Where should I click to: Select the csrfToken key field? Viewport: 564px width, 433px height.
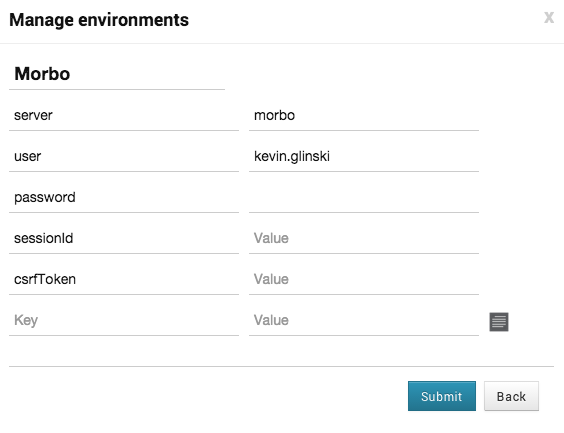[124, 280]
